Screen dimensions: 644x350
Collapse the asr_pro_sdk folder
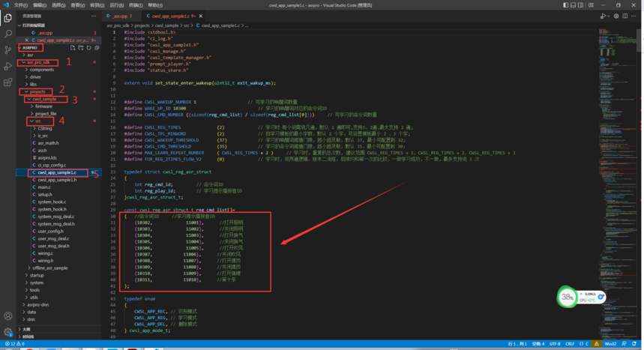(23, 62)
